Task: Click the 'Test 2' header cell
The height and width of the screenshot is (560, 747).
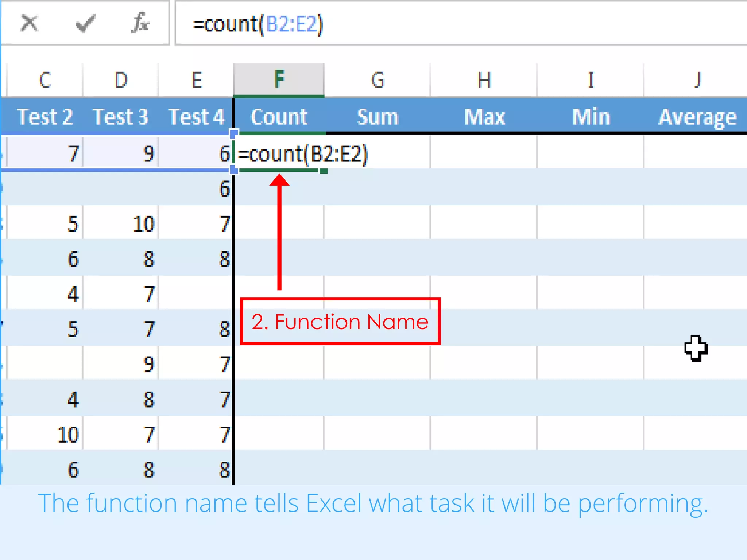Action: (45, 117)
